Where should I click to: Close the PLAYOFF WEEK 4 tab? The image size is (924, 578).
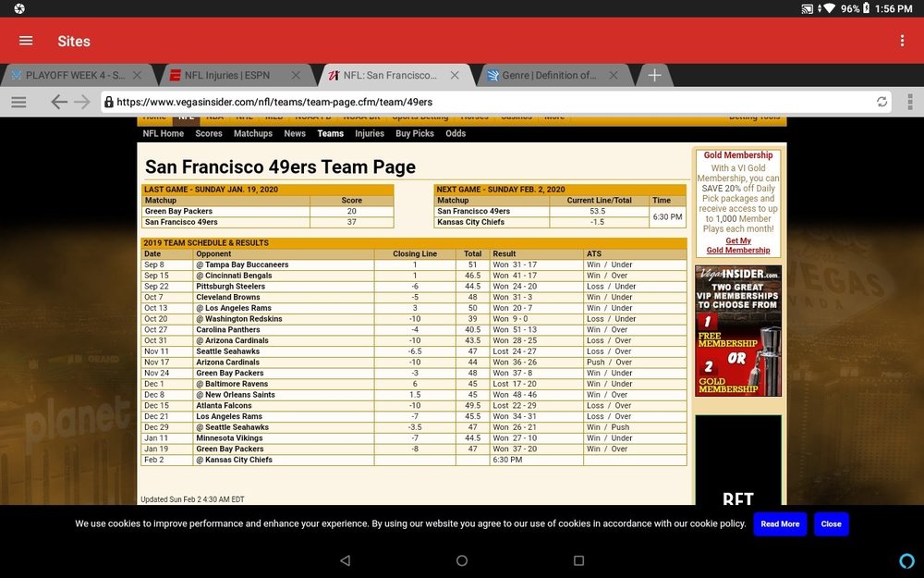click(137, 75)
